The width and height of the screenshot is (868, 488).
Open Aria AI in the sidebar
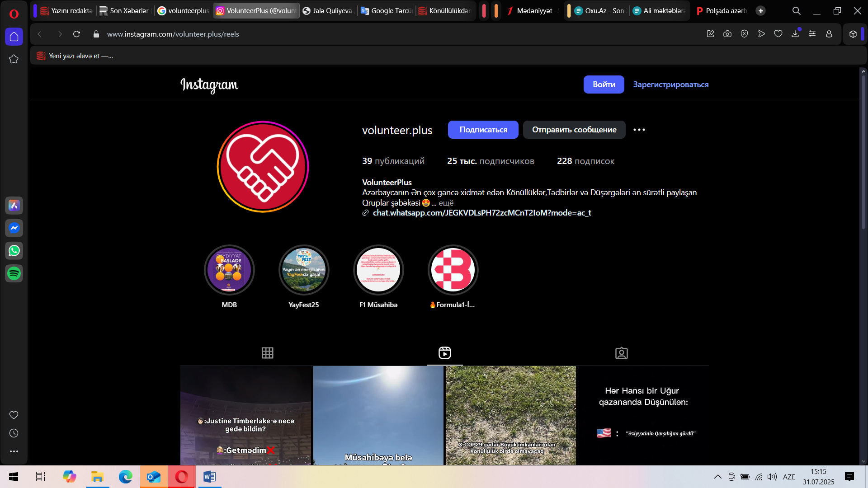14,206
